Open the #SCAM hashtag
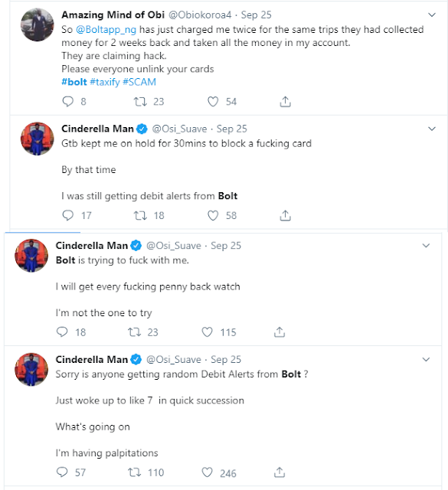448x490 pixels. tap(139, 82)
